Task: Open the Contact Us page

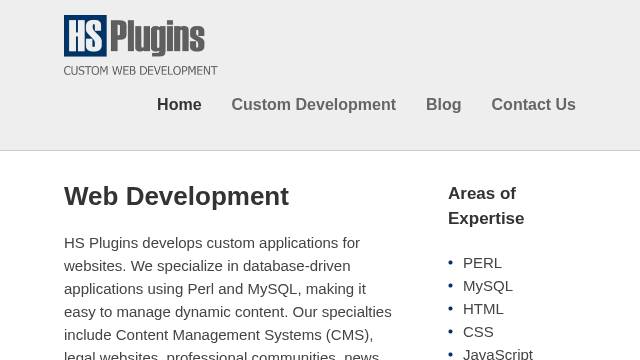Action: click(533, 104)
